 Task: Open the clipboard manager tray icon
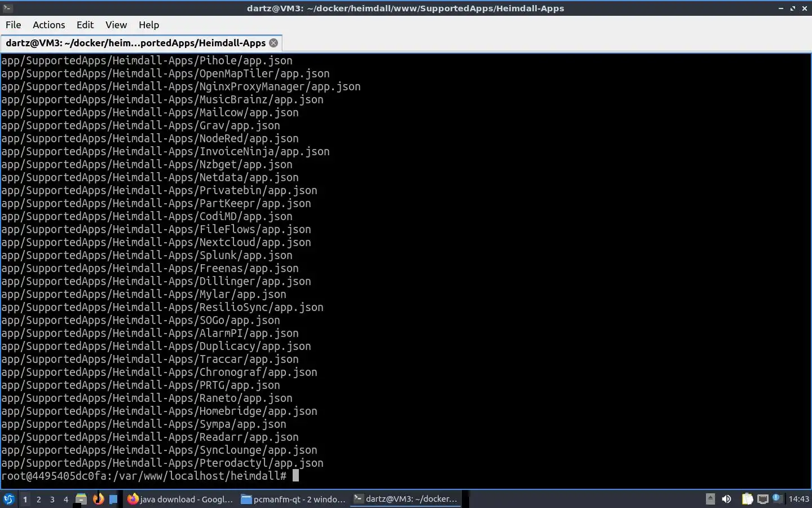point(747,499)
